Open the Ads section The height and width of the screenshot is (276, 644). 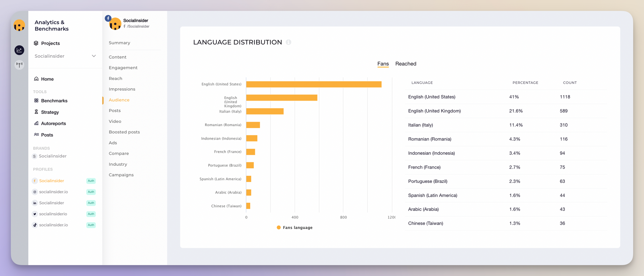(x=113, y=143)
